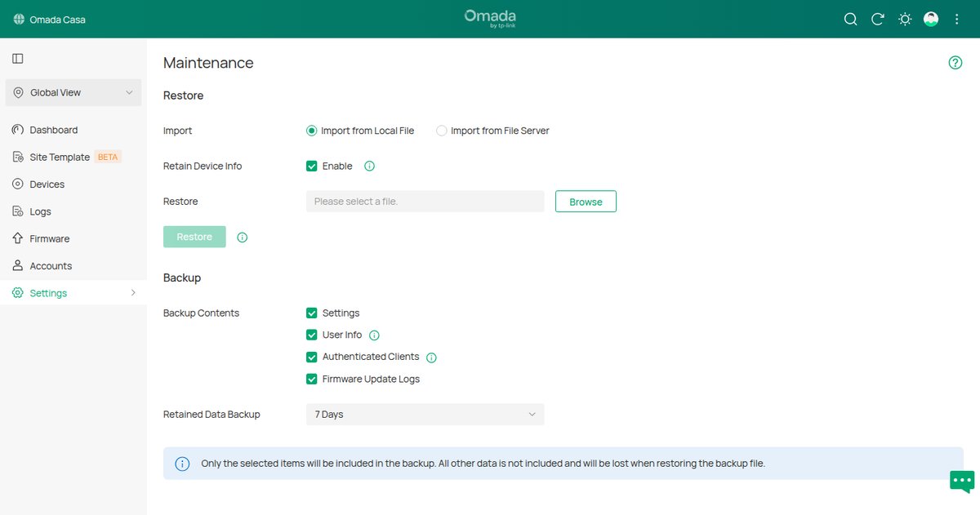Click the Firmware upload arrow icon
Viewport: 980px width, 515px height.
(x=18, y=238)
